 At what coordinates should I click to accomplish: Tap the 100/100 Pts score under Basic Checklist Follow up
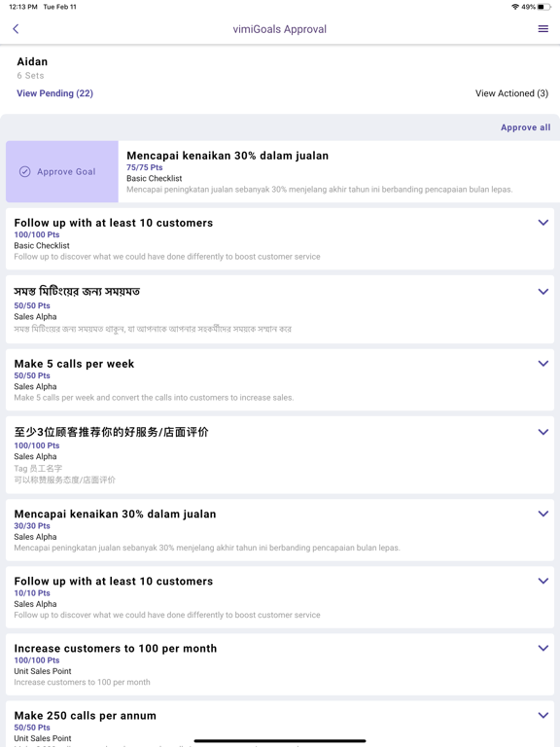[x=37, y=234]
